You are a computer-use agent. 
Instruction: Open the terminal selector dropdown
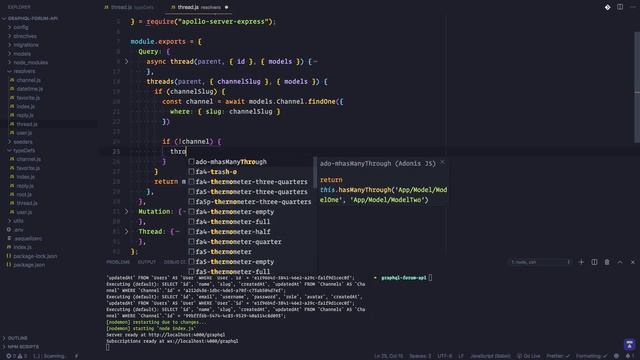(540, 262)
